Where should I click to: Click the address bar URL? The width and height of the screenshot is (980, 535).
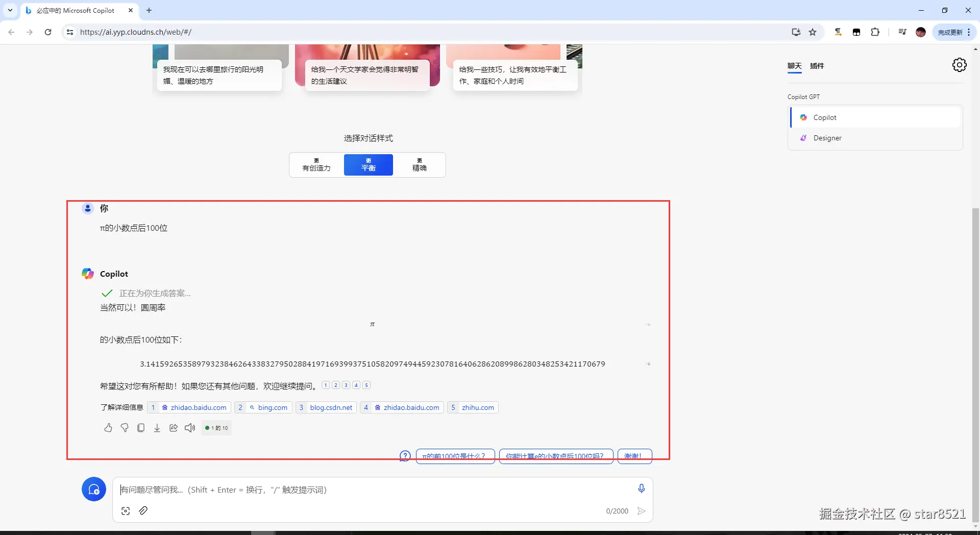136,32
